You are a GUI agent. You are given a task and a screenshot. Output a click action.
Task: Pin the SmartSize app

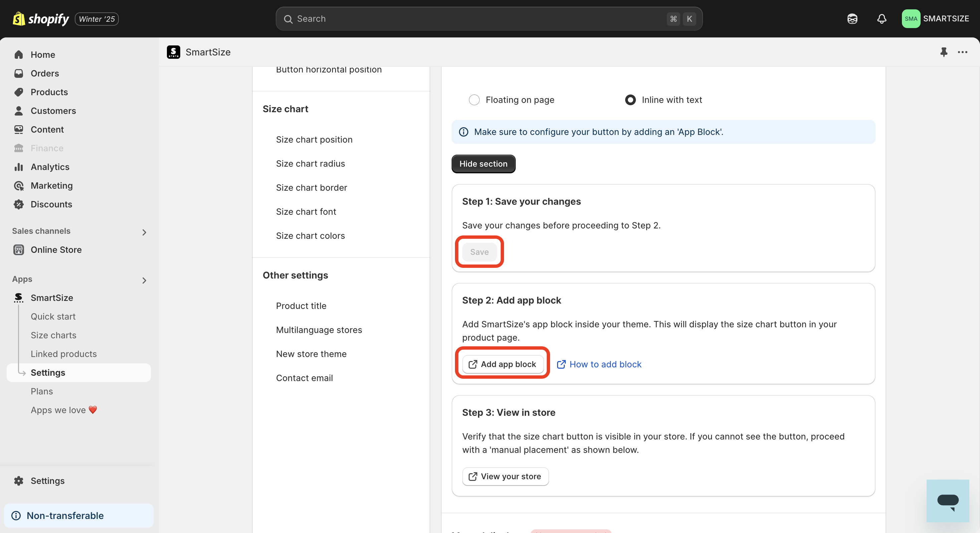click(944, 52)
